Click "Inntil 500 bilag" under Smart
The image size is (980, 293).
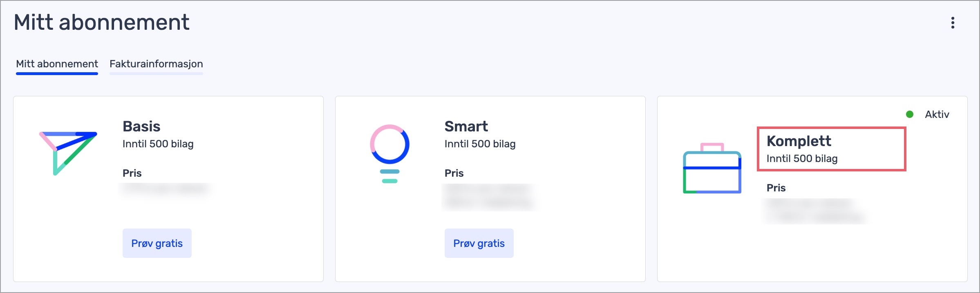pyautogui.click(x=480, y=144)
